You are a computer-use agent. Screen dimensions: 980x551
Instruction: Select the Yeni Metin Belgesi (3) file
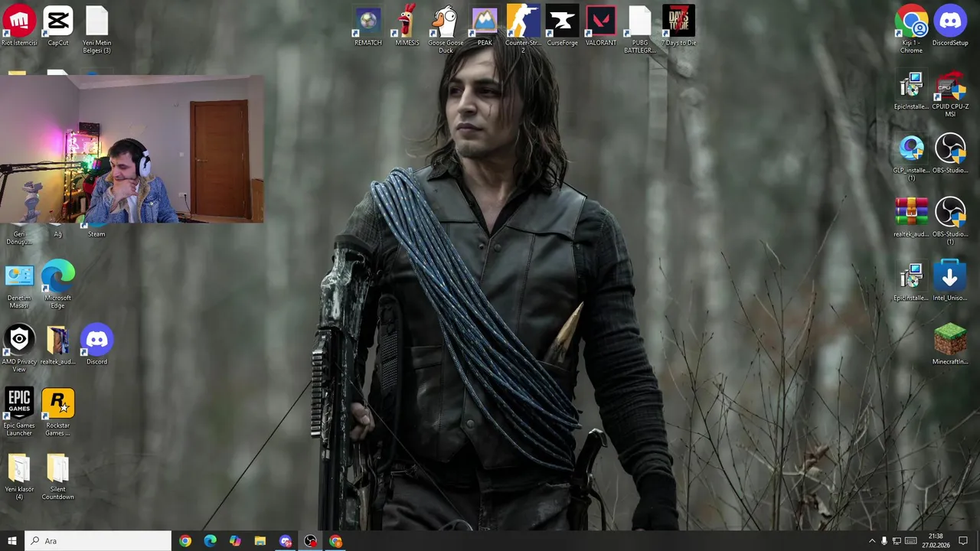point(96,30)
